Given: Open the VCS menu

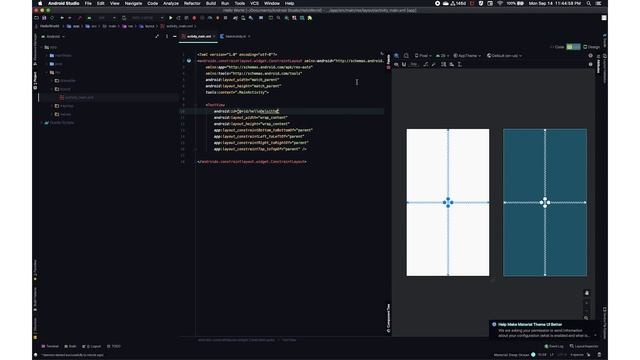Looking at the screenshot, I should coord(254,3).
